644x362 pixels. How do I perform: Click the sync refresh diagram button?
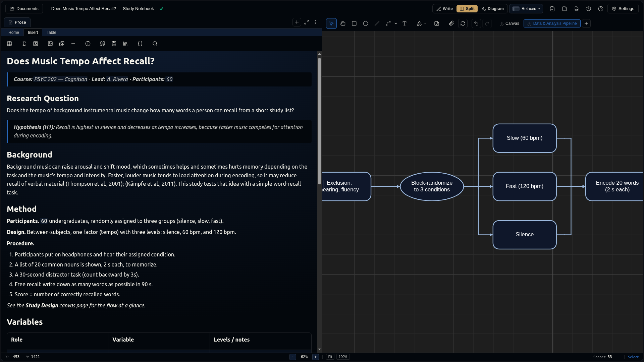(x=463, y=23)
